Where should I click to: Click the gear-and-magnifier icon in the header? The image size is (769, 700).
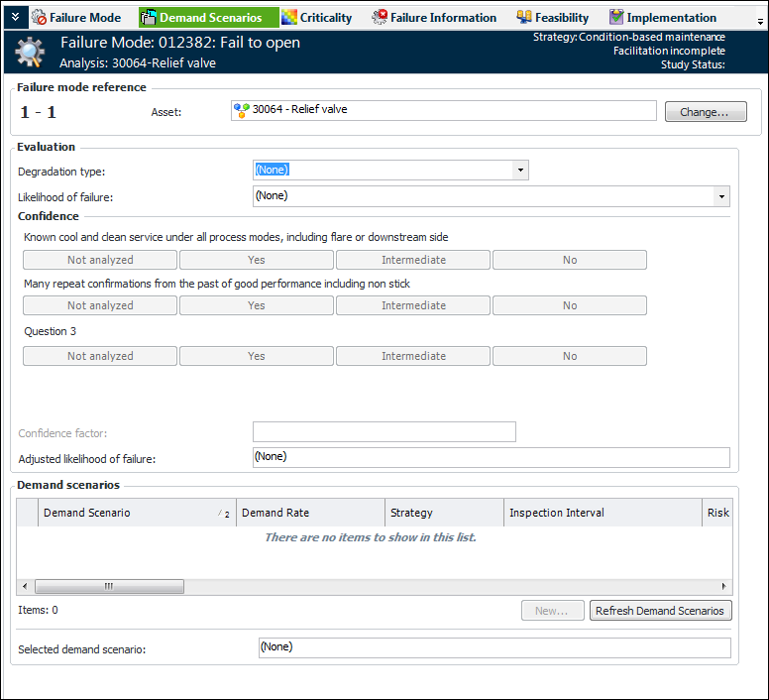tap(30, 52)
